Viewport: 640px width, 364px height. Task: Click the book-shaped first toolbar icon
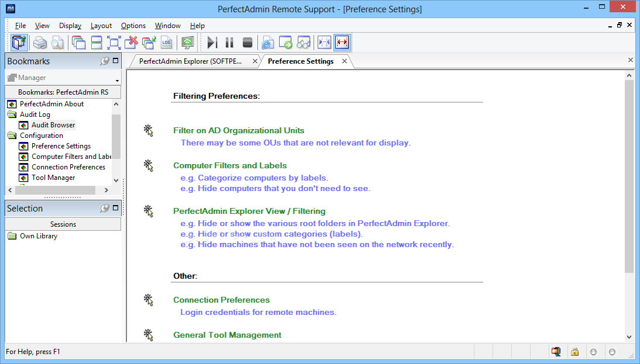(x=19, y=43)
